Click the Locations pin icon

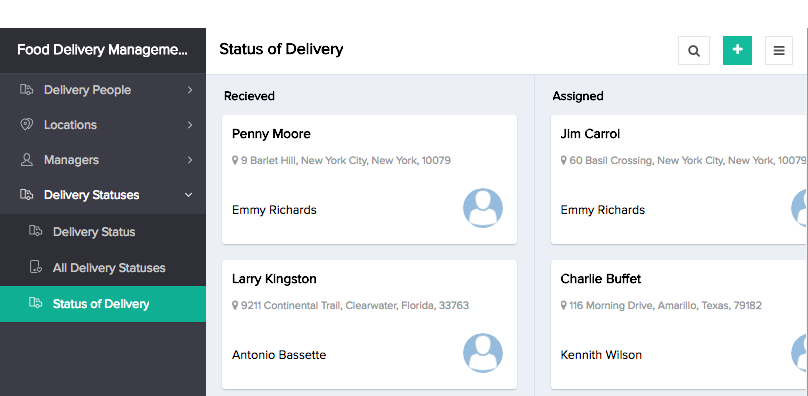(26, 125)
